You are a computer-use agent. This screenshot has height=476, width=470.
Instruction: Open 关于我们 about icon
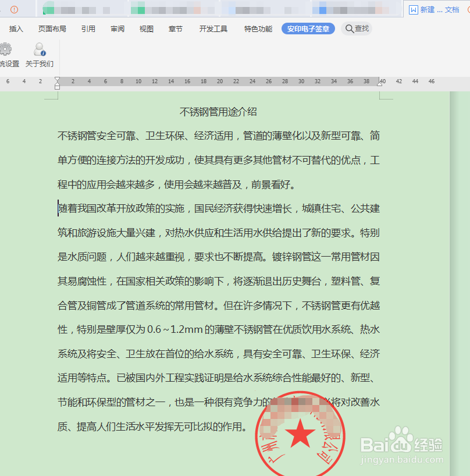[x=40, y=49]
